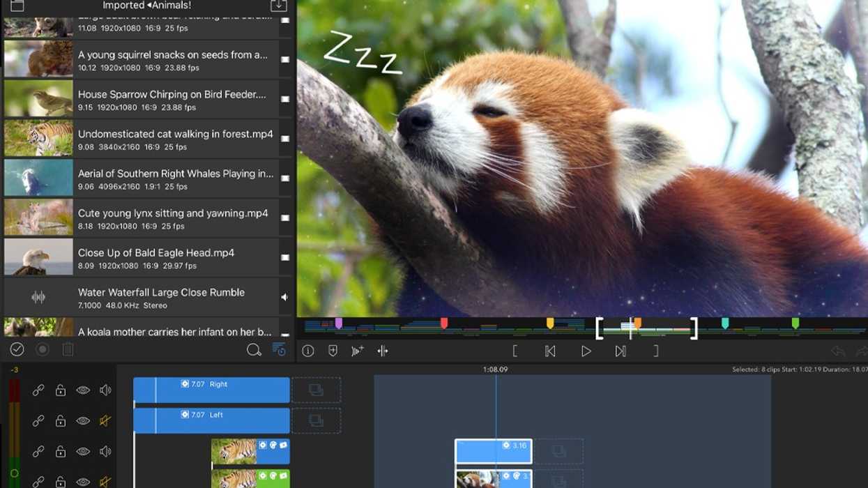The image size is (868, 488).
Task: Jump to next edit point
Action: 620,351
